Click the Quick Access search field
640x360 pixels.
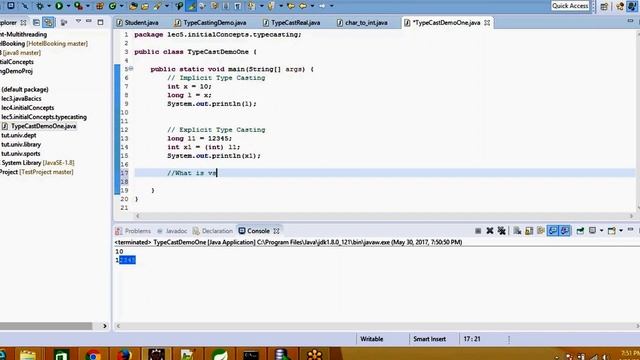coord(570,6)
